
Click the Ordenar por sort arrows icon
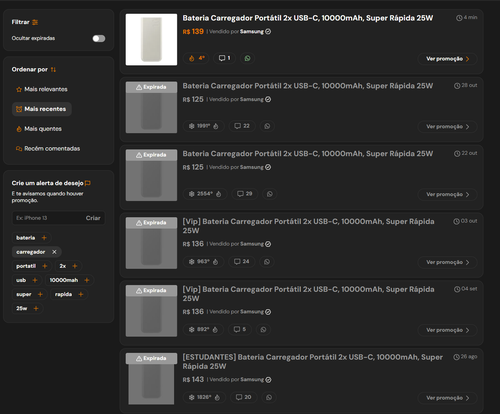[x=53, y=70]
